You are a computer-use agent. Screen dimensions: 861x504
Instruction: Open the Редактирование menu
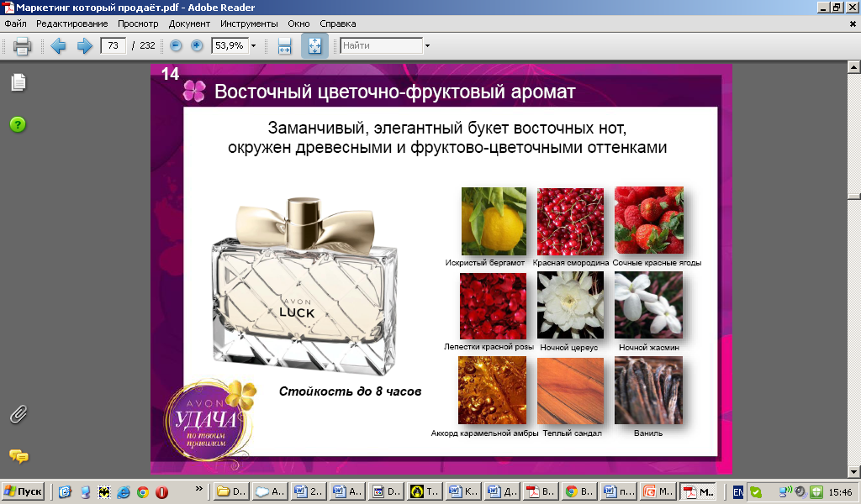pyautogui.click(x=72, y=24)
